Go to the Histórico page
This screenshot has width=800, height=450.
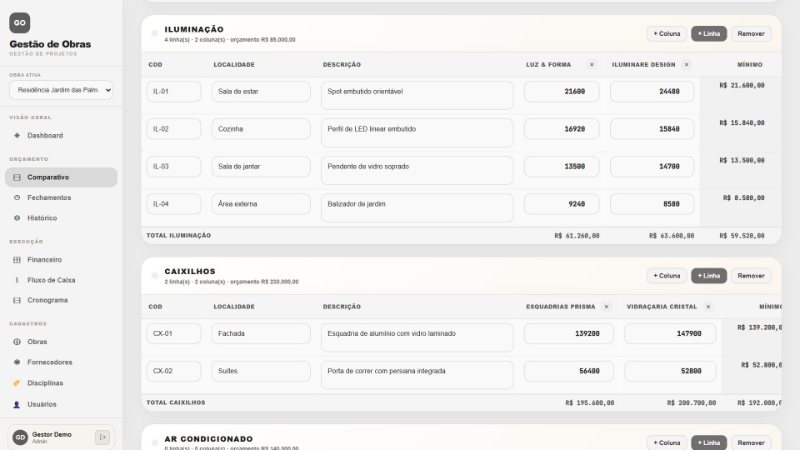[61, 218]
